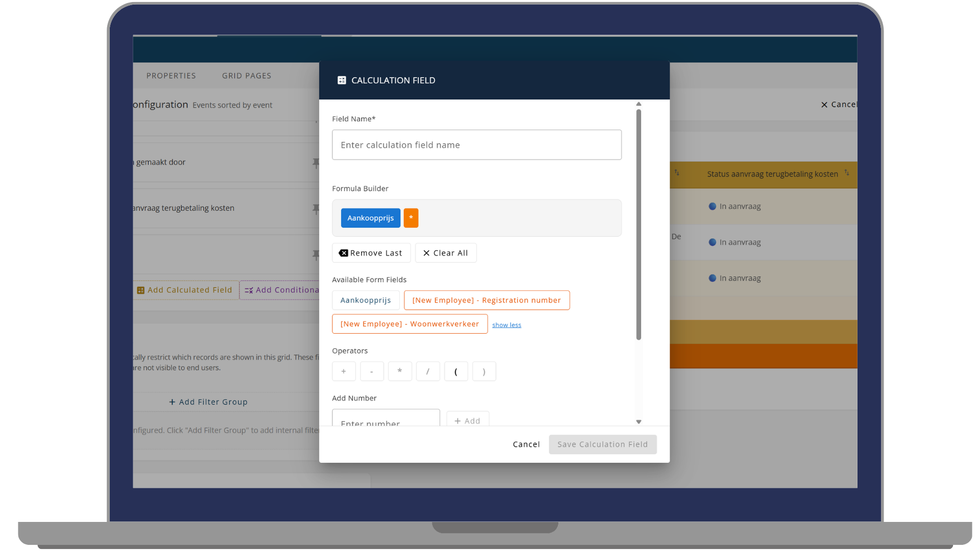The height and width of the screenshot is (551, 980).
Task: Insert the plus operator
Action: coord(344,371)
